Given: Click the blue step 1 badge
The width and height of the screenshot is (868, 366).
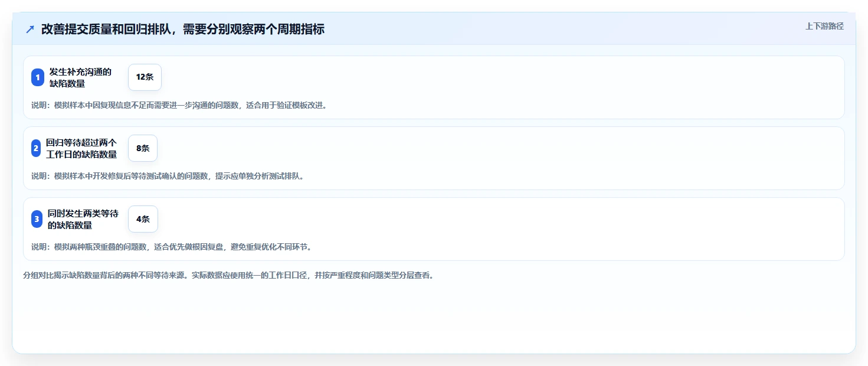Looking at the screenshot, I should (38, 77).
